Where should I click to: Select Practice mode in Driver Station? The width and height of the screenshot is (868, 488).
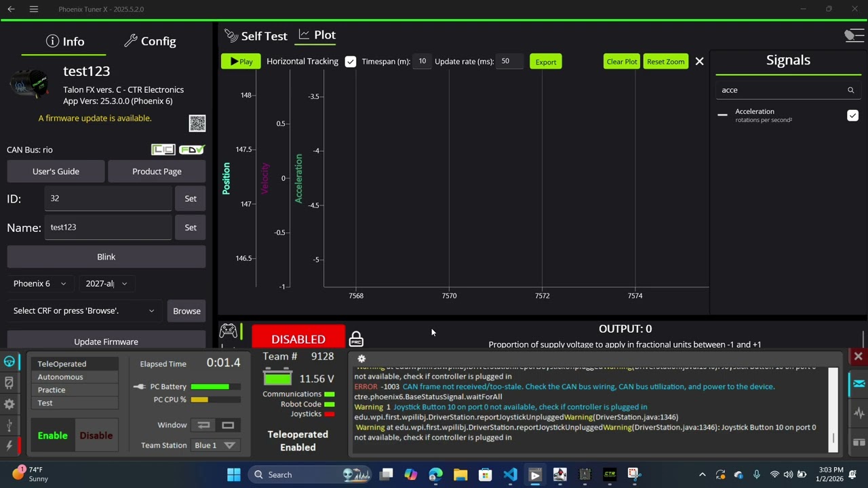75,390
